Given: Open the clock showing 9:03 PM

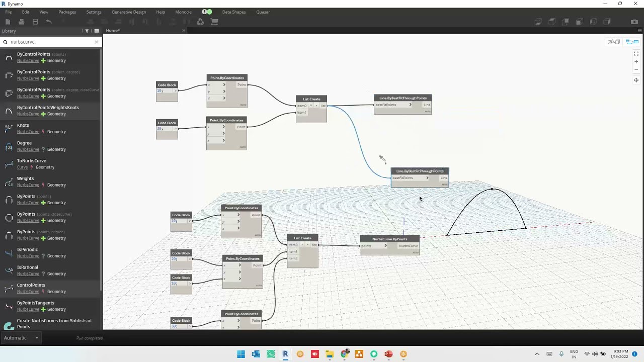Looking at the screenshot, I should 620,354.
